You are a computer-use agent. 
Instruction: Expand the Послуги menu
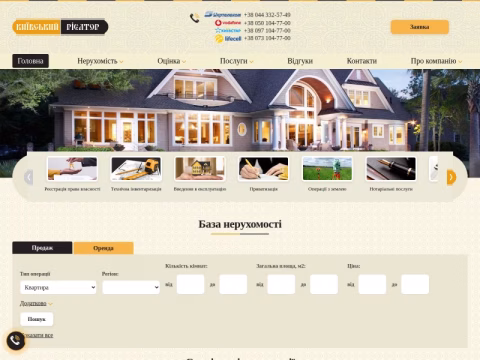click(237, 61)
